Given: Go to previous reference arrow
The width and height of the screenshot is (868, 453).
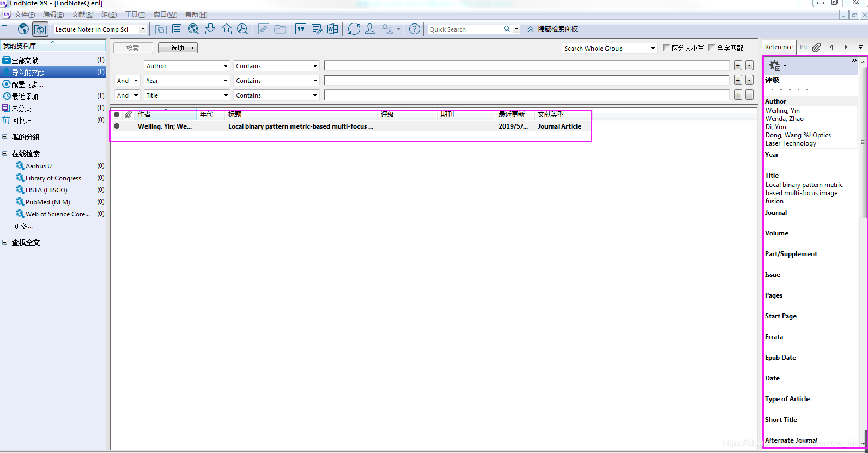Looking at the screenshot, I should click(x=831, y=47).
